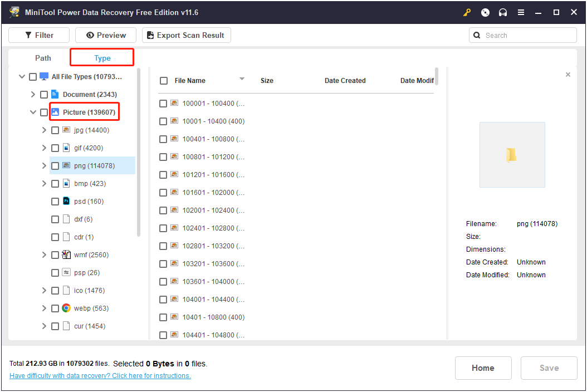Viewport: 587px width, 392px height.
Task: Click icon of folder 100001 - 100400
Action: [174, 103]
